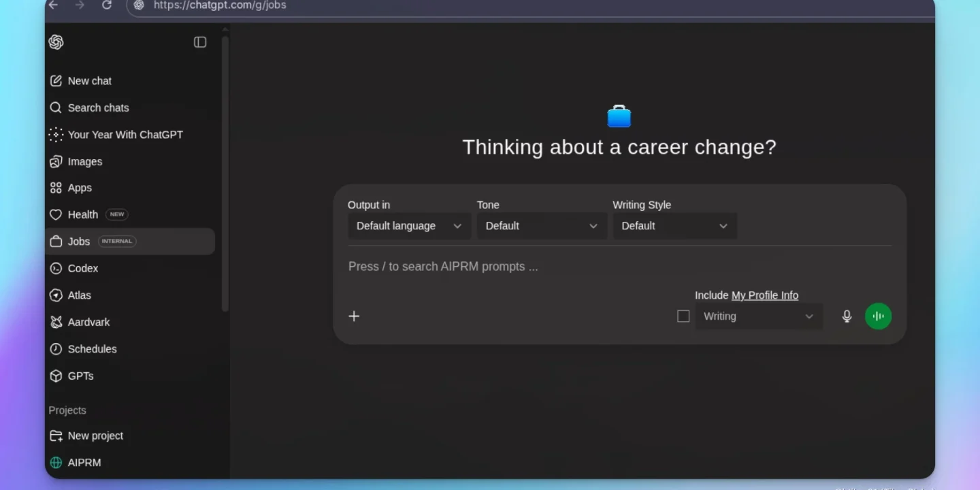
Task: Collapse the sidebar with the panel icon
Action: pyautogui.click(x=200, y=42)
